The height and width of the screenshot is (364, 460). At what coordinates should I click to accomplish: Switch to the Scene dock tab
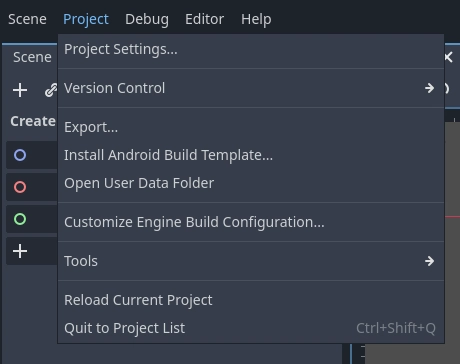pos(32,57)
